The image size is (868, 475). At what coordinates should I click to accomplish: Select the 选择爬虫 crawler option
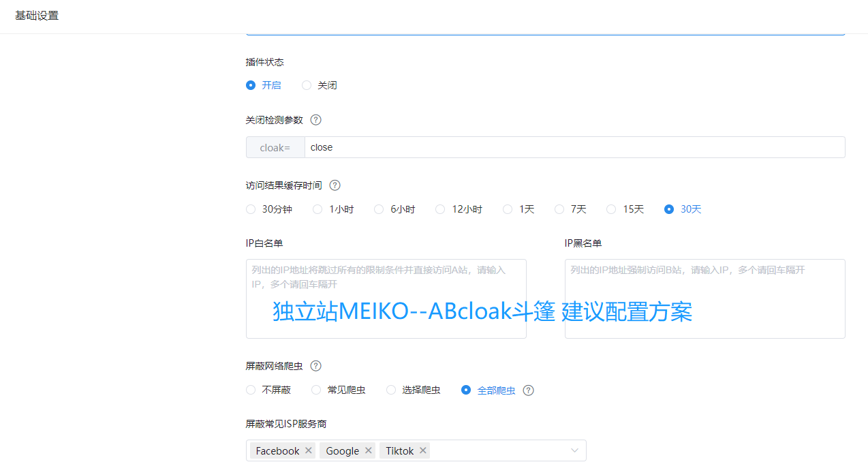(391, 390)
